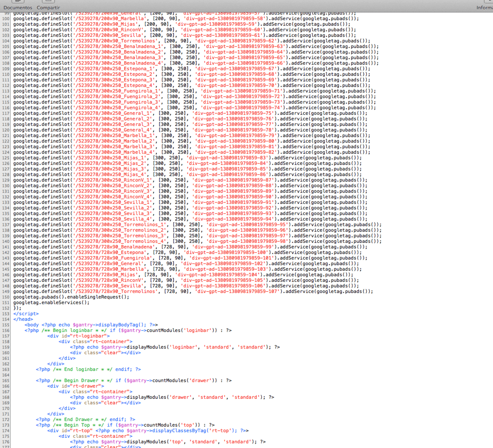493x448 pixels.
Task: Click the '/5239278/728x90_Mijas' string
Action: [106, 275]
